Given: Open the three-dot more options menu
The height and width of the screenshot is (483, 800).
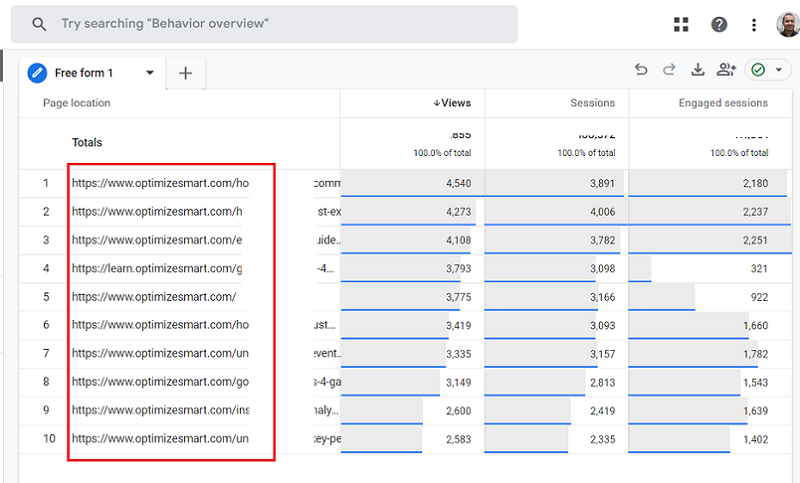Looking at the screenshot, I should pos(754,24).
